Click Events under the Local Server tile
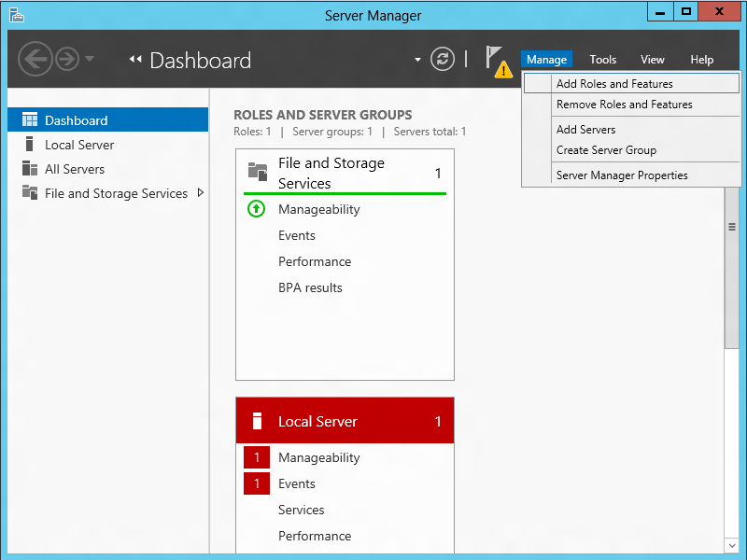Screen dimensions: 747x560 297,483
